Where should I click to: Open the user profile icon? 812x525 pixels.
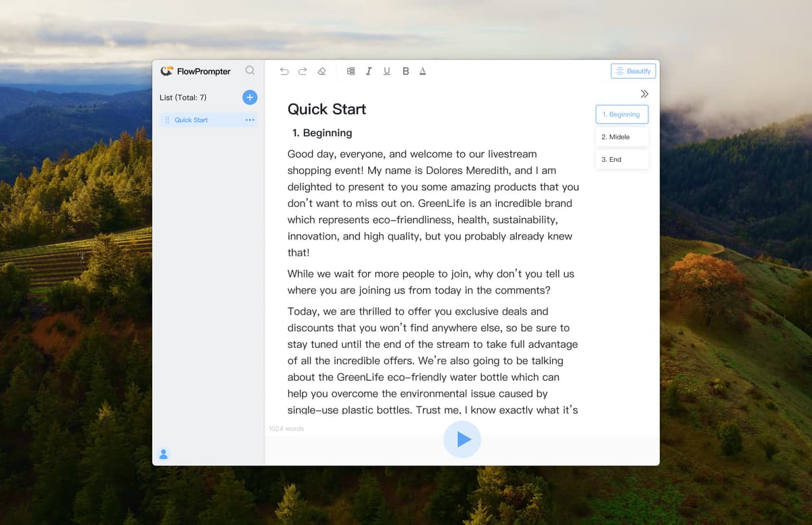(163, 454)
